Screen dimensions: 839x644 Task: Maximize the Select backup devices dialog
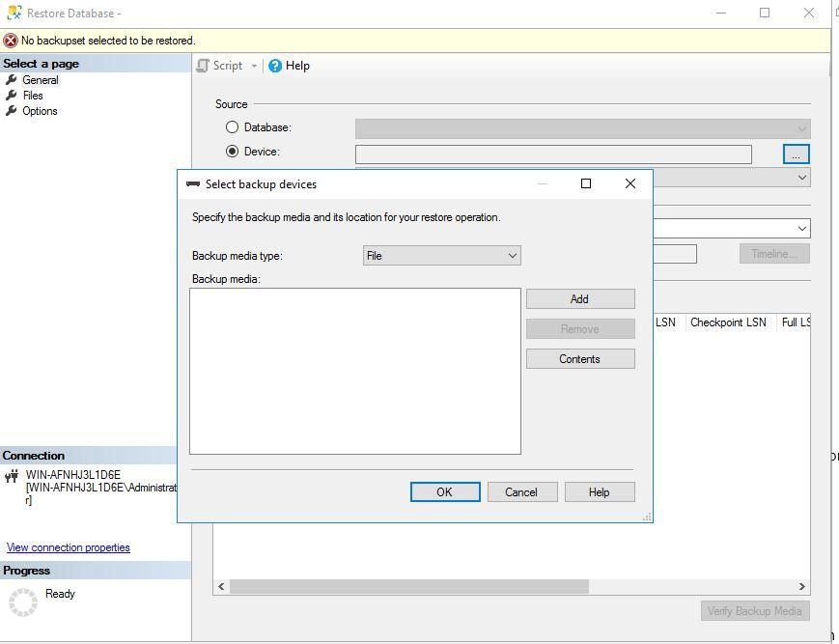point(586,183)
